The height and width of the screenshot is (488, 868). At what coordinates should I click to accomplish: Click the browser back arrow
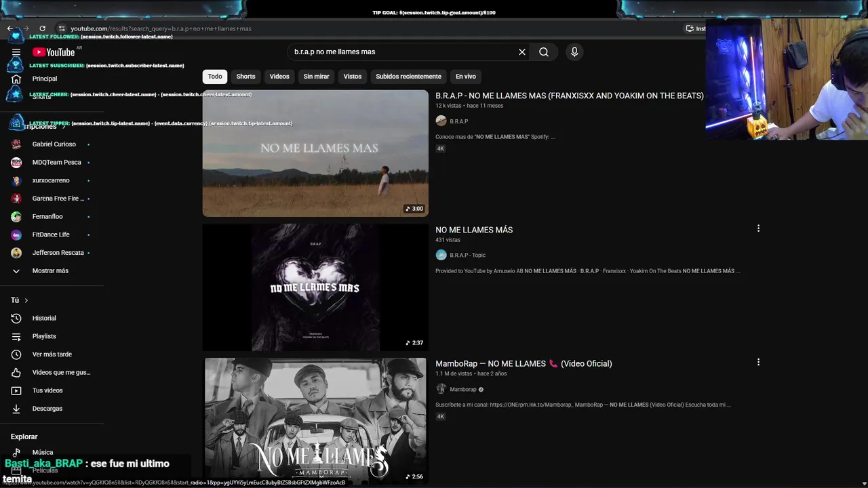10,28
